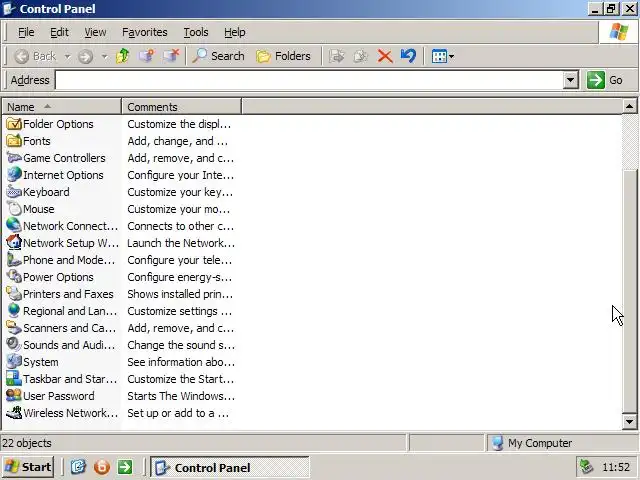Select the Printers and Faxes icon
The width and height of the screenshot is (640, 480).
pyautogui.click(x=14, y=294)
